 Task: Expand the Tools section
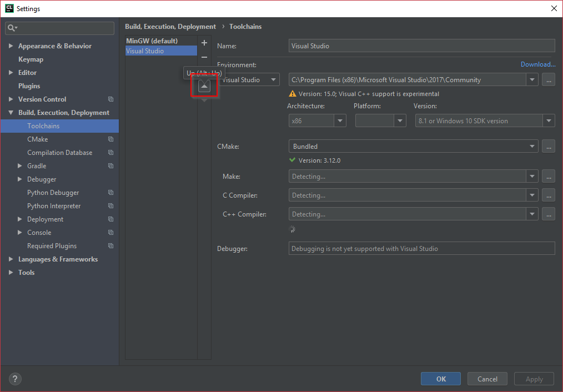tap(11, 273)
